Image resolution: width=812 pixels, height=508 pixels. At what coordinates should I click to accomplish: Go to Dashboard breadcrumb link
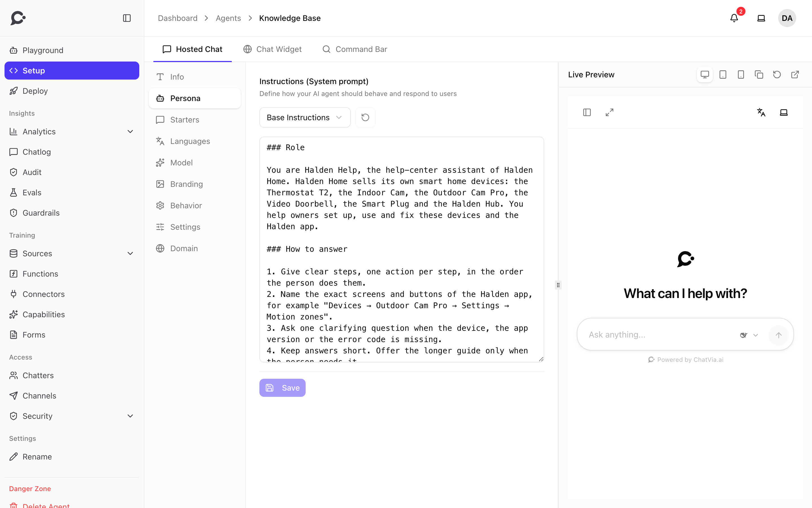tap(178, 18)
